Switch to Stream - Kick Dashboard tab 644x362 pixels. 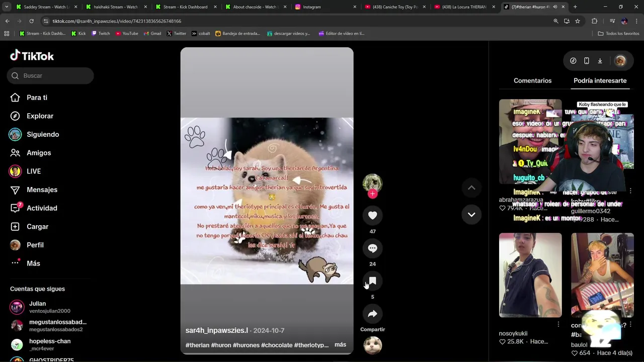coord(186,7)
